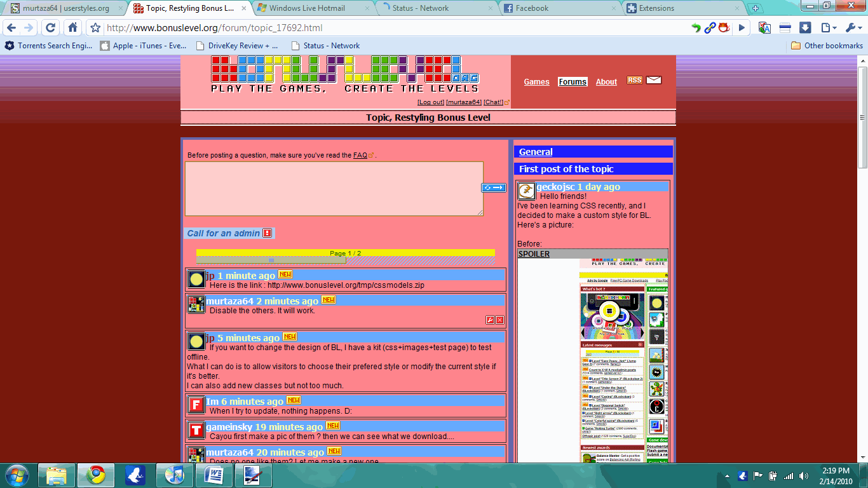Open the envelope mail icon in header

point(654,80)
